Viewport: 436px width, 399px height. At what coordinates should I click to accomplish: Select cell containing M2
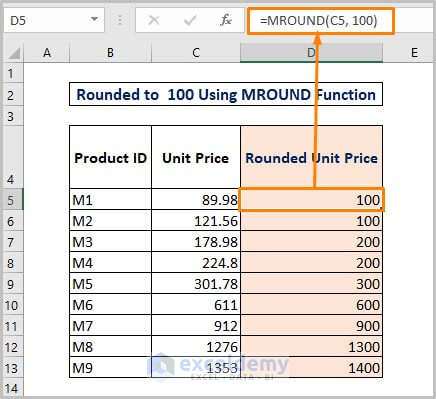(x=110, y=220)
